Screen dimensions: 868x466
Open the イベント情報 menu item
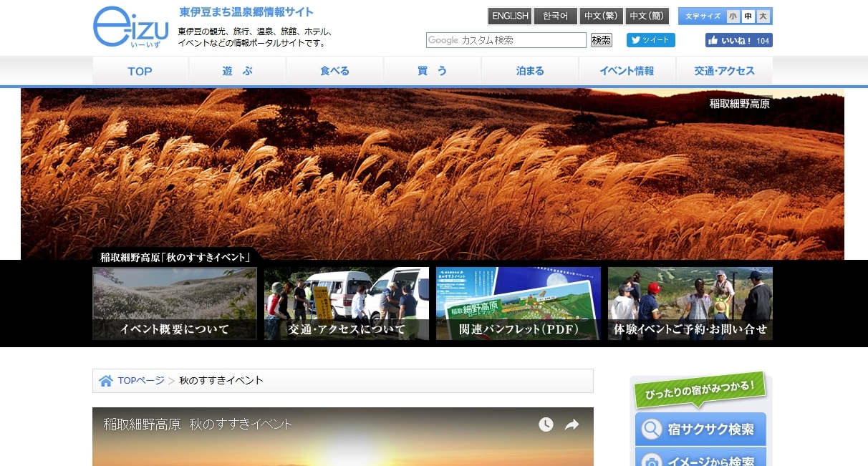click(627, 71)
